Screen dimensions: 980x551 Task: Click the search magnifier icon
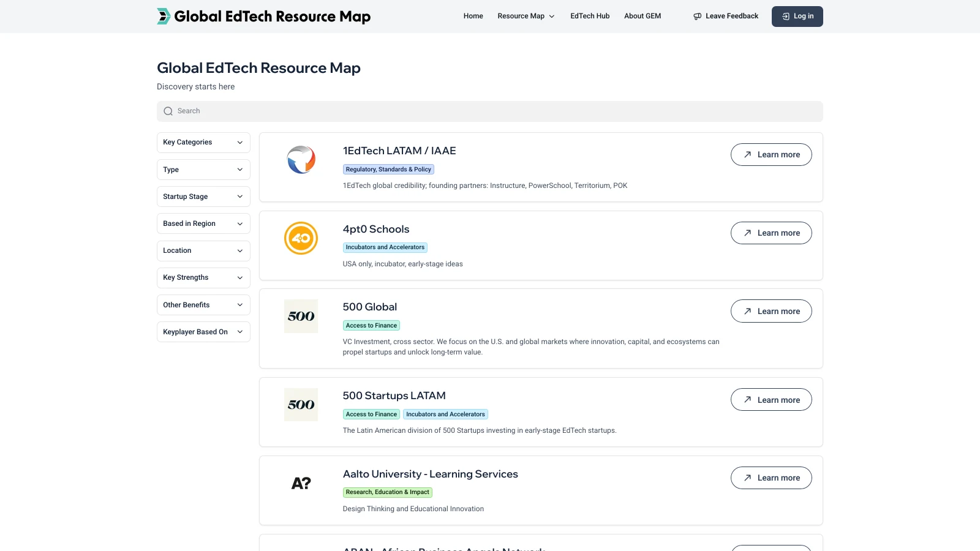[168, 111]
